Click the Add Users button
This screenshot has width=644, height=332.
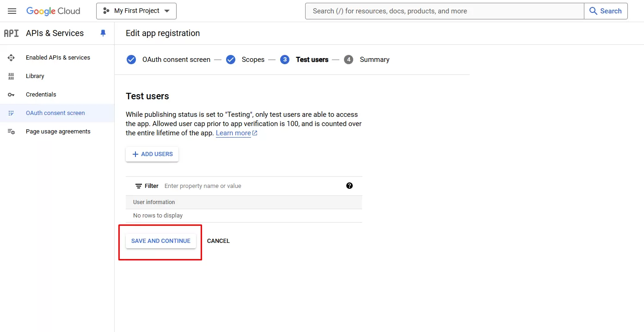(152, 154)
